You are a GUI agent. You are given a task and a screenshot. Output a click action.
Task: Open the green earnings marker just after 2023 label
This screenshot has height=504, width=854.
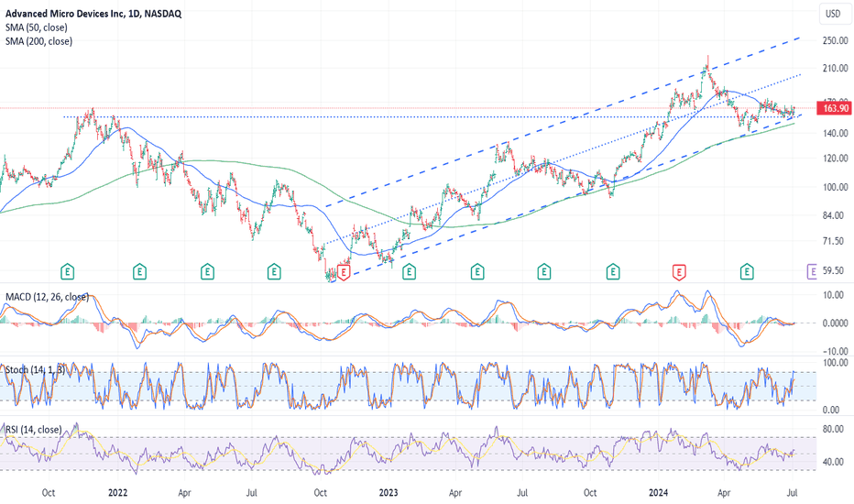coord(409,271)
